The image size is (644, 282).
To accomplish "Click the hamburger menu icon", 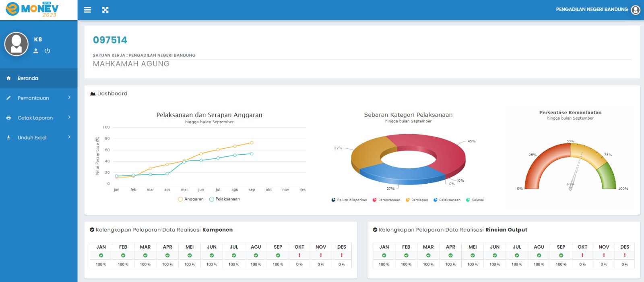I will pos(87,10).
